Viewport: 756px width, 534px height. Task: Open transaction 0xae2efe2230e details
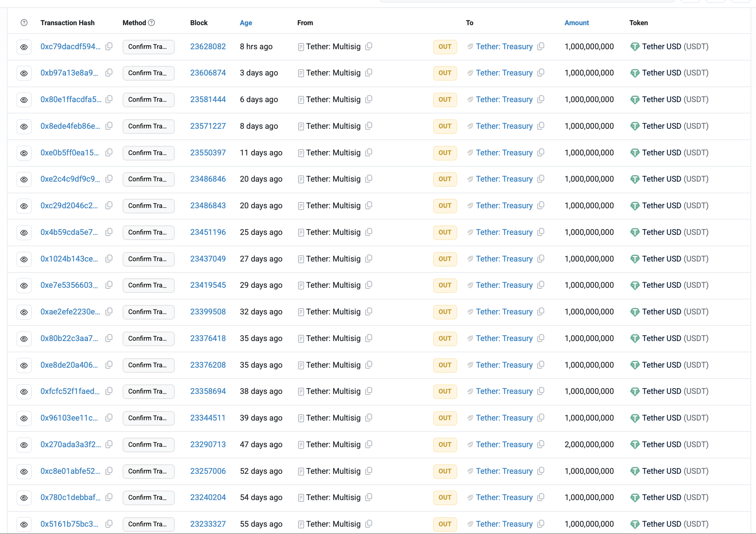click(70, 311)
